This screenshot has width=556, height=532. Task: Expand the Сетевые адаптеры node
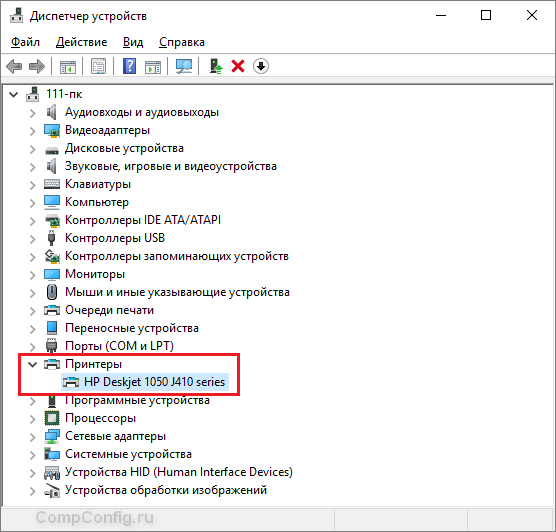click(33, 437)
